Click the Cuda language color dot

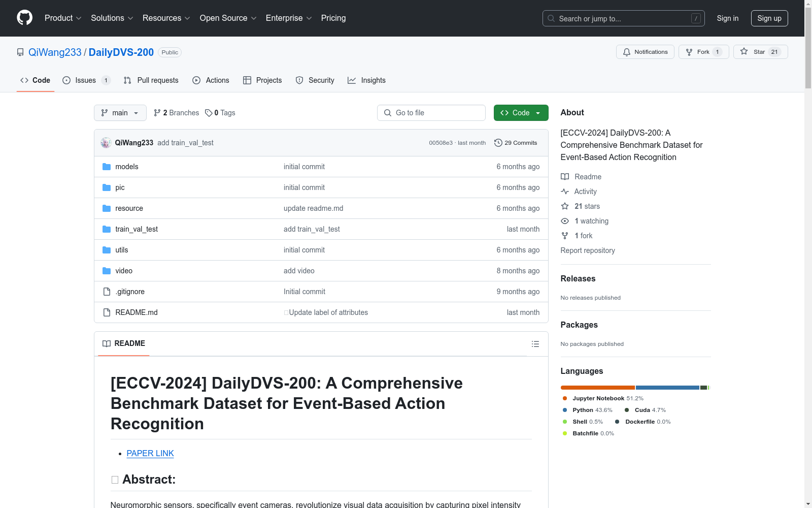click(x=627, y=410)
